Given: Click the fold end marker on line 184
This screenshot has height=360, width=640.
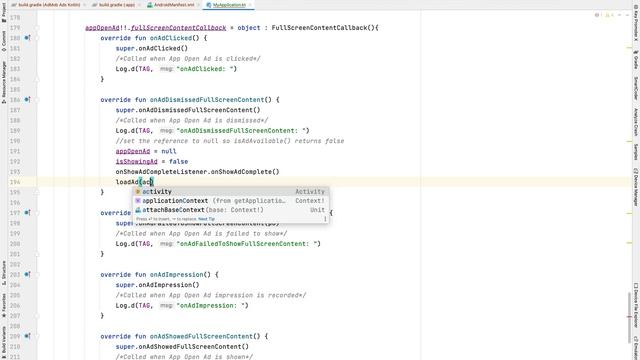Looking at the screenshot, I should click(x=37, y=79).
